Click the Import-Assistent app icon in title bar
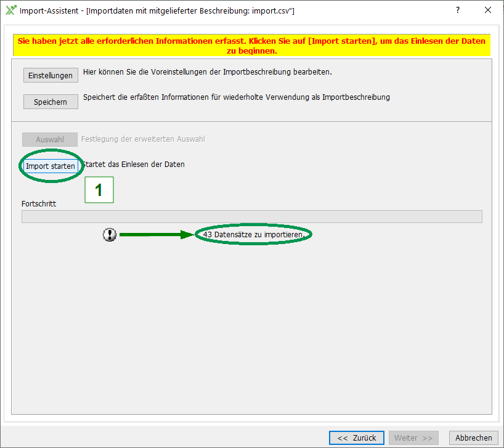The width and height of the screenshot is (504, 448). (10, 10)
